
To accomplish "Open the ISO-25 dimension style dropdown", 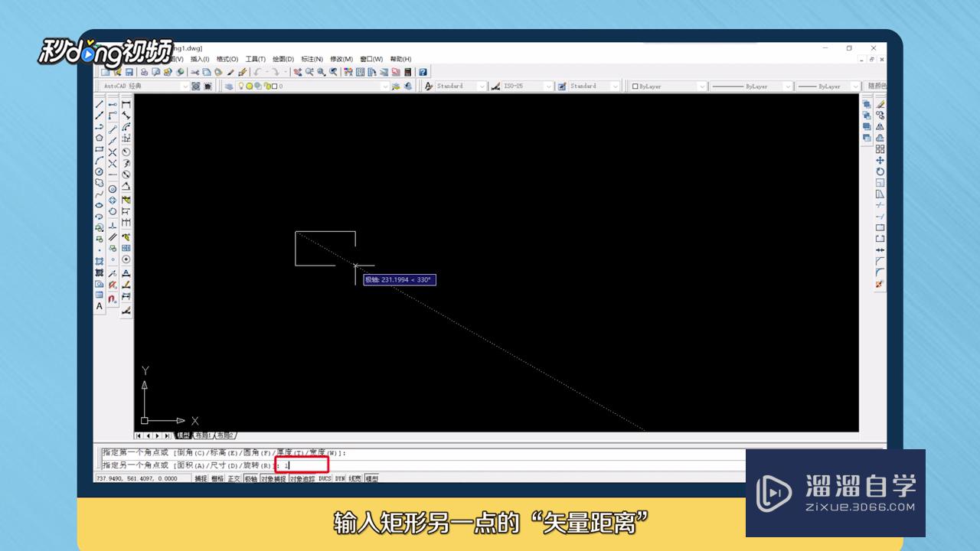I will 528,86.
